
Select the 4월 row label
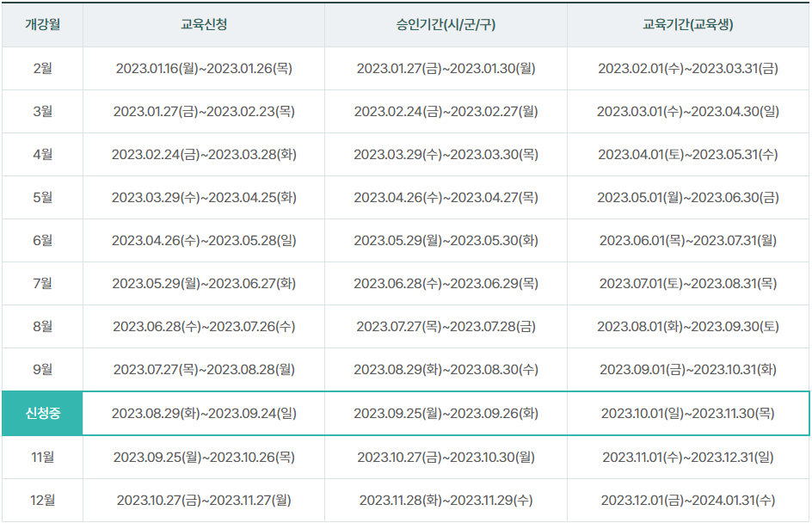(42, 154)
